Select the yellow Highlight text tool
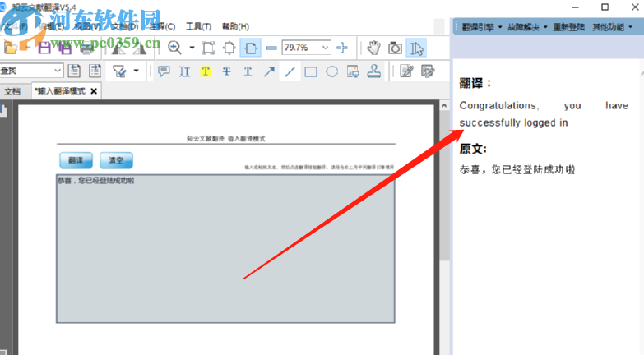Image resolution: width=644 pixels, height=355 pixels. pos(206,71)
